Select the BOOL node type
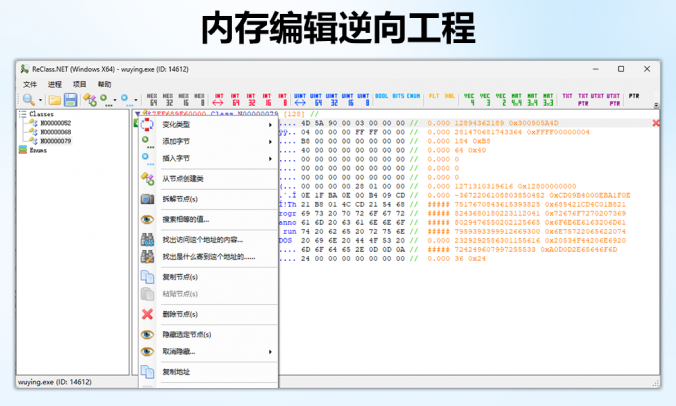The image size is (676, 406). click(382, 96)
